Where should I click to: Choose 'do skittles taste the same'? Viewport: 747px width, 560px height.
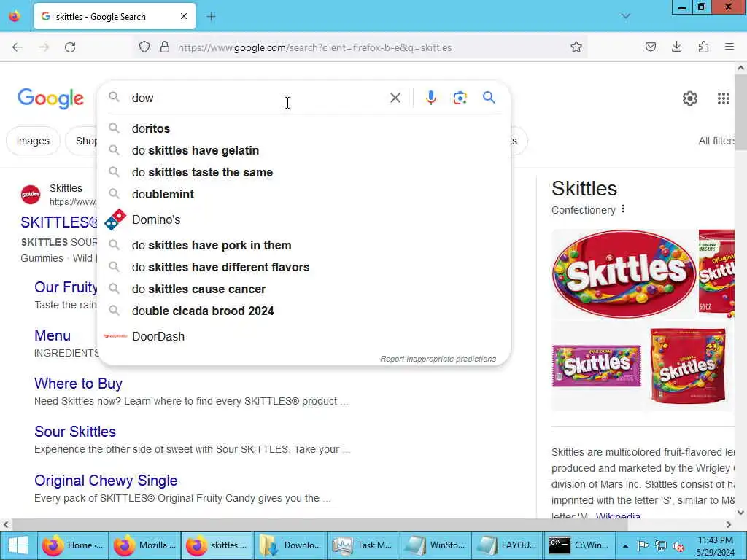tap(304, 172)
